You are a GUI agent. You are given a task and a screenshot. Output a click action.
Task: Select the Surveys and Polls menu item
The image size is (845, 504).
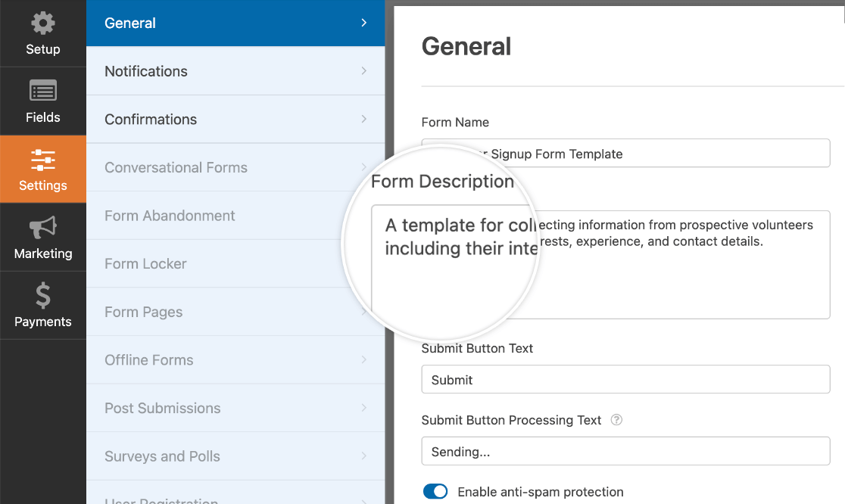coord(235,456)
